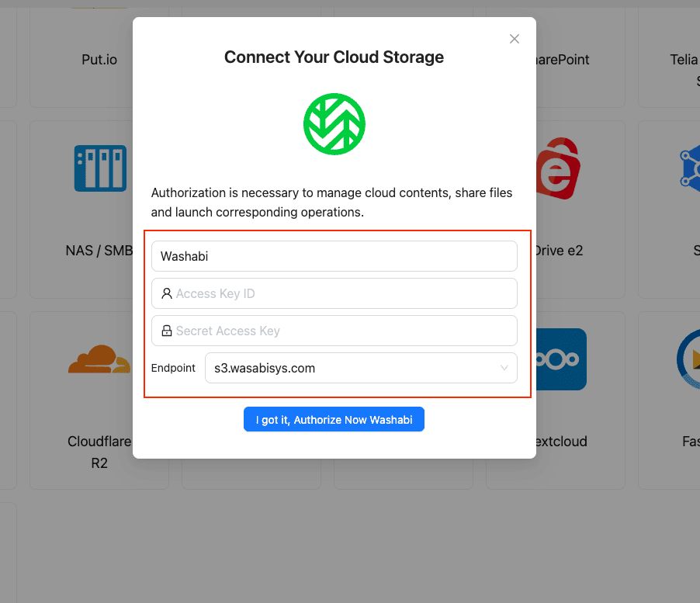Click the Endpoint dropdown chevron arrow

(x=505, y=368)
